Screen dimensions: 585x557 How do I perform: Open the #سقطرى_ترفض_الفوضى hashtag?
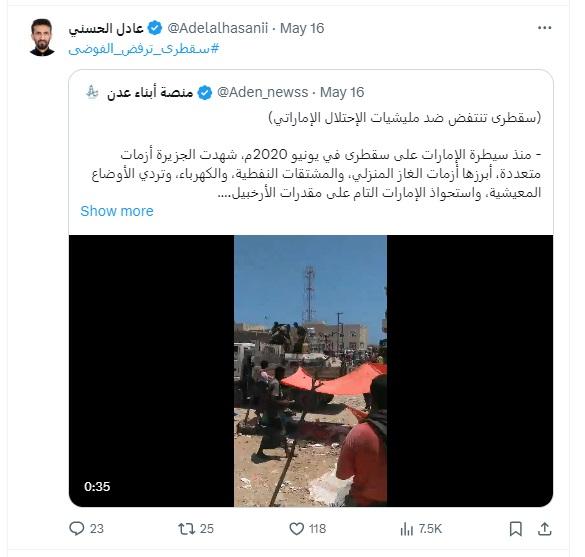[144, 49]
